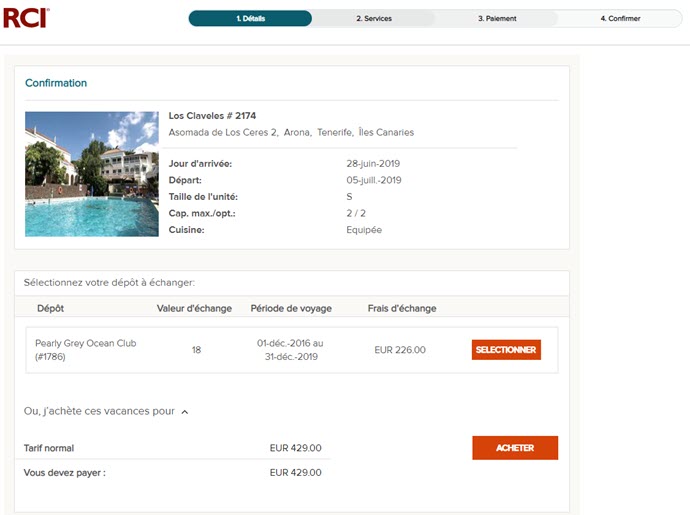Click exchange value 18
Viewport: 690px width, 515px height.
click(x=196, y=350)
